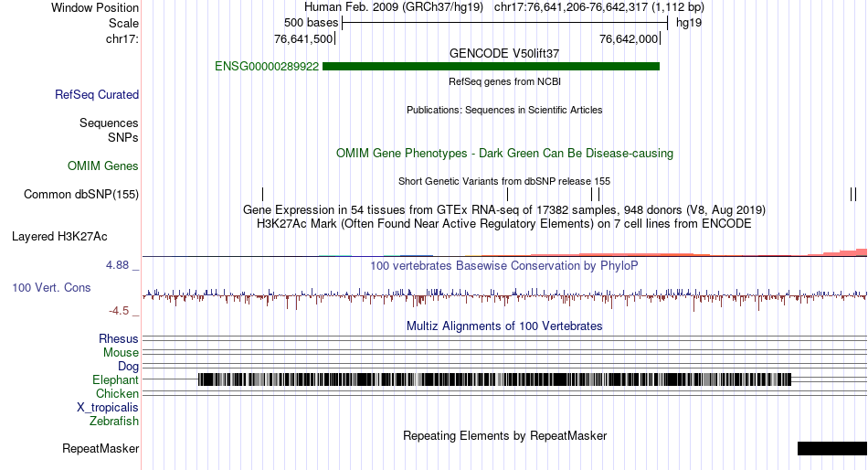Open the OMIM Genes track label

click(103, 166)
